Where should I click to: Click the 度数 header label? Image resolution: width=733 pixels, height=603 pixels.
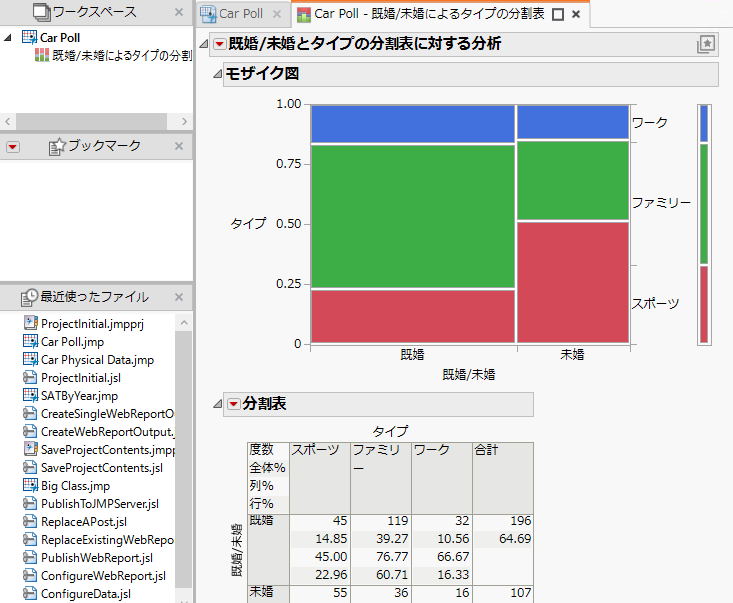click(261, 450)
